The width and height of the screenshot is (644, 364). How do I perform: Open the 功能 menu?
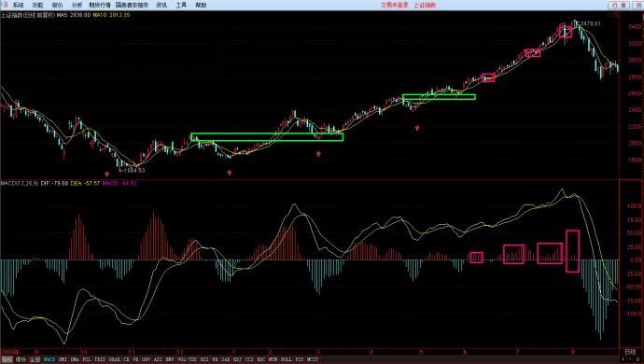click(x=37, y=6)
